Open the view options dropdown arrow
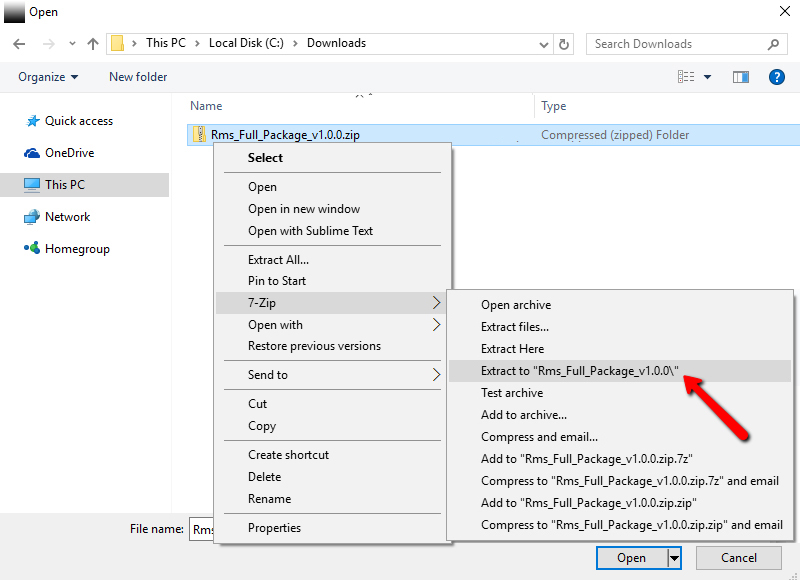Screen dimensions: 800x580 pyautogui.click(x=708, y=77)
